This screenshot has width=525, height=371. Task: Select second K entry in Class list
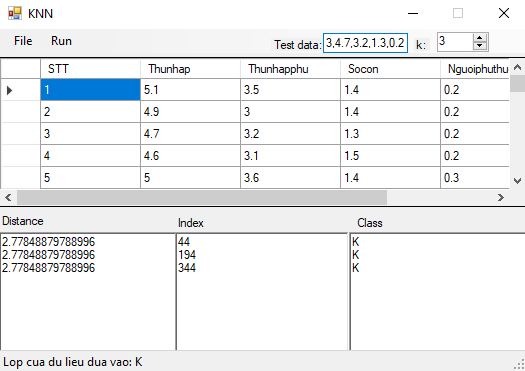[356, 255]
